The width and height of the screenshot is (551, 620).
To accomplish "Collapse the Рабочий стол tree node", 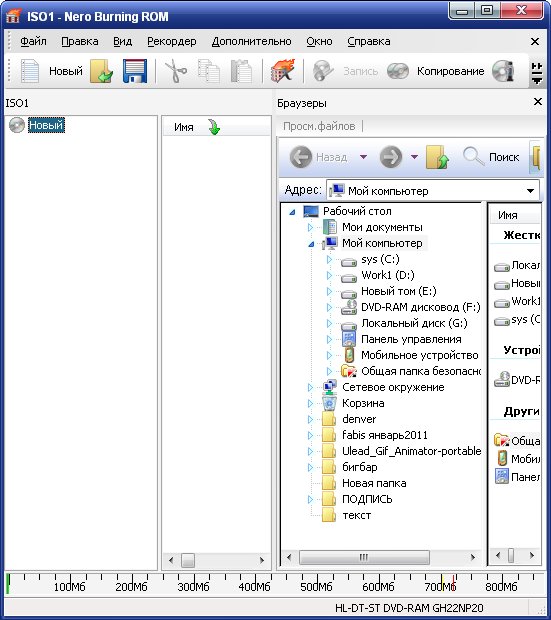I will point(292,212).
